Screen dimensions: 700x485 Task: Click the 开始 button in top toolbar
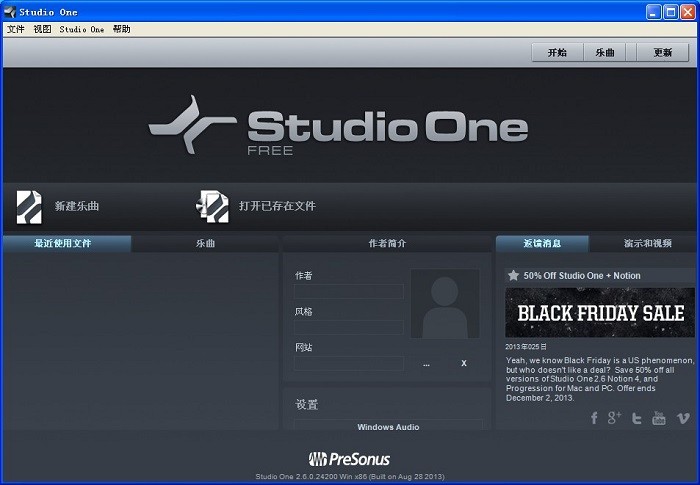point(557,53)
